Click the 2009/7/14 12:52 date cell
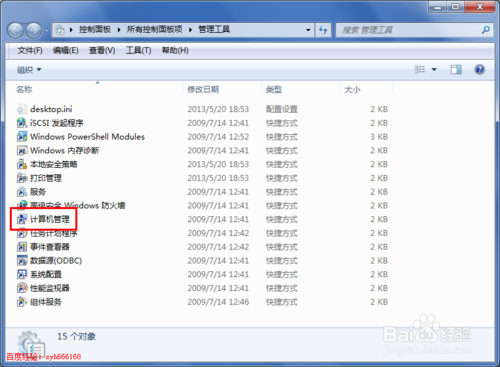 pos(218,137)
